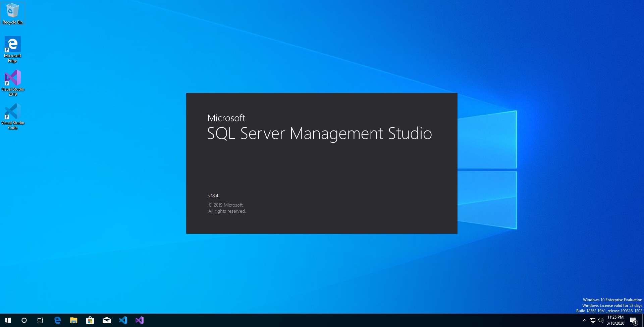Open Task View
Viewport: 644px width, 327px height.
click(40, 320)
